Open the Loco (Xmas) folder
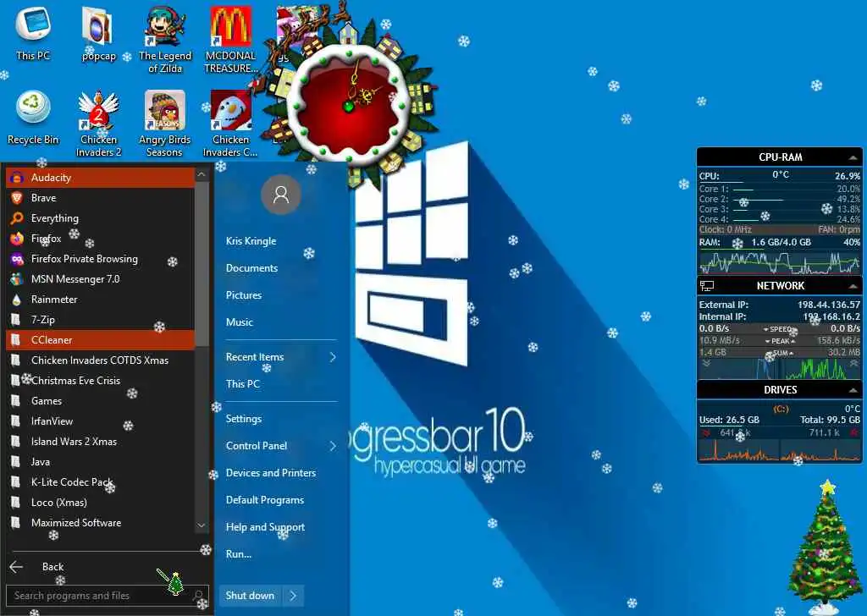 pos(100,503)
